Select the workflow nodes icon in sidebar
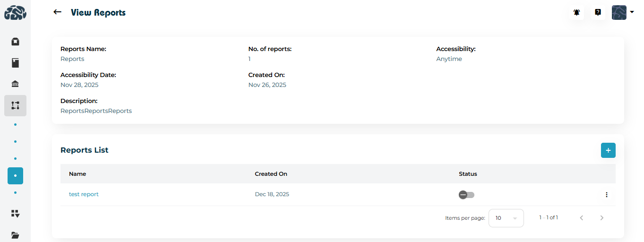The height and width of the screenshot is (242, 644). pos(15,105)
